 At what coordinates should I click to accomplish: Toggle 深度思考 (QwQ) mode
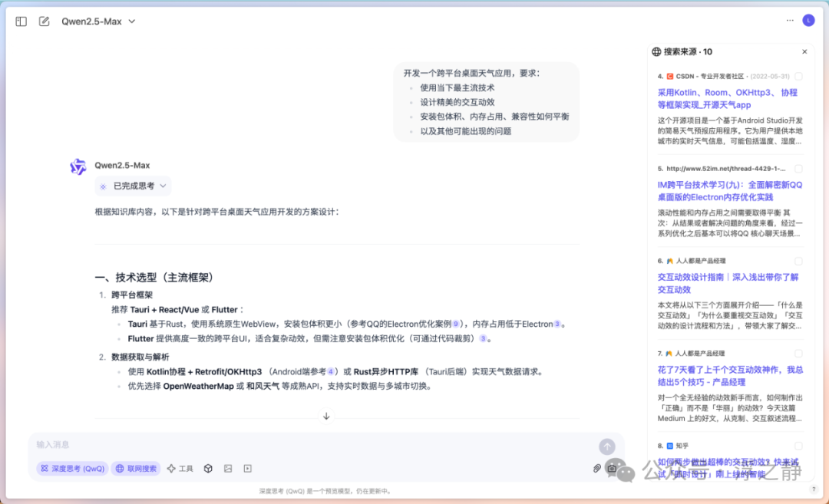(73, 469)
